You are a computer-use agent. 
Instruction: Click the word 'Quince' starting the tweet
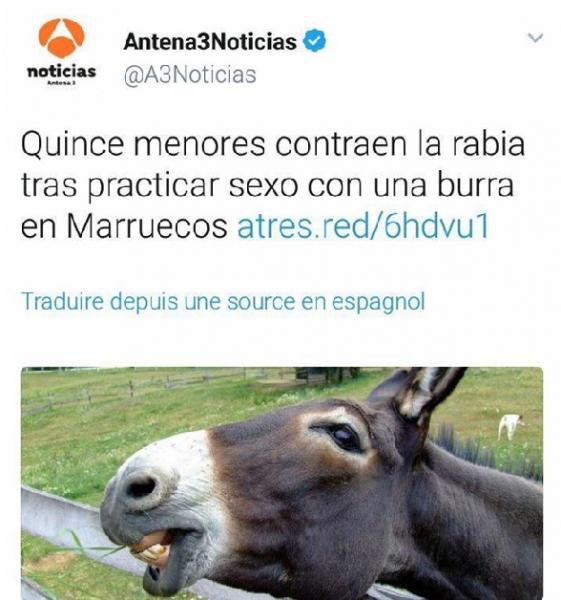(x=73, y=145)
